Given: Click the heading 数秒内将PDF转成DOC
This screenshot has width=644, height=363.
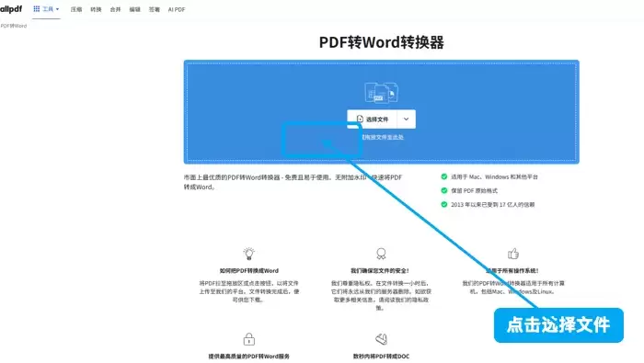Looking at the screenshot, I should 381,357.
